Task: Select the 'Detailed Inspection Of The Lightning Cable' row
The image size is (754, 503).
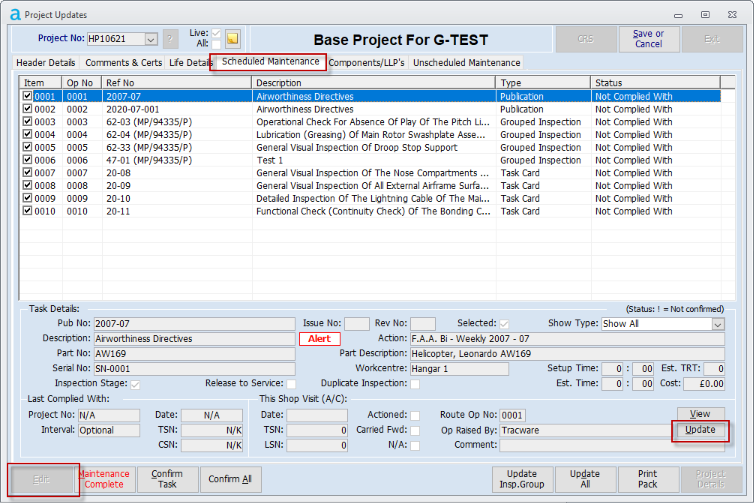Action: point(370,198)
